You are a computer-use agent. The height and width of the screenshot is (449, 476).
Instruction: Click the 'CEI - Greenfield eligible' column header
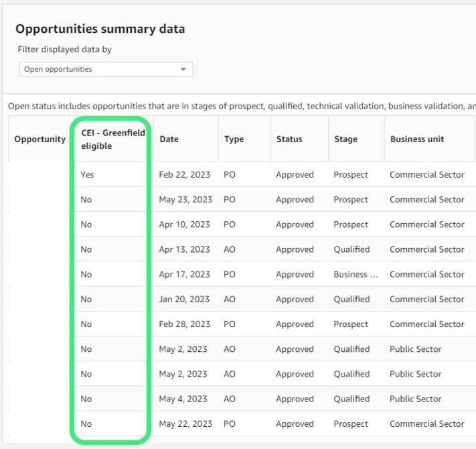(x=113, y=139)
